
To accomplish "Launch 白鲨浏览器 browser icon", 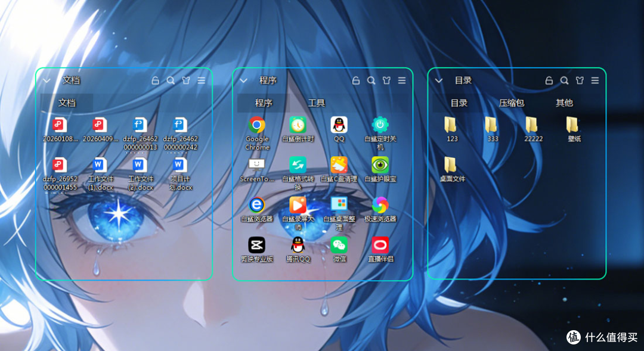I will tap(256, 205).
